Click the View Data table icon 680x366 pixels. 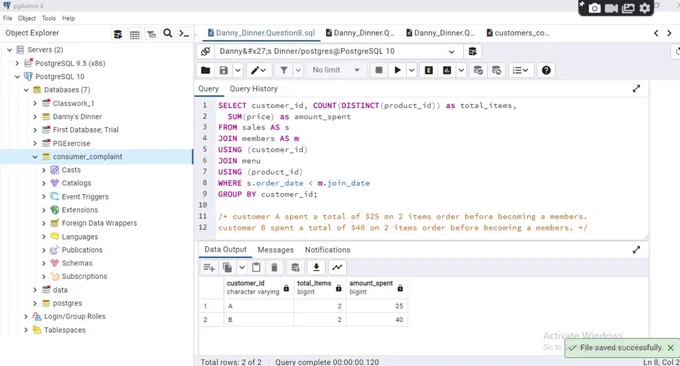[134, 34]
